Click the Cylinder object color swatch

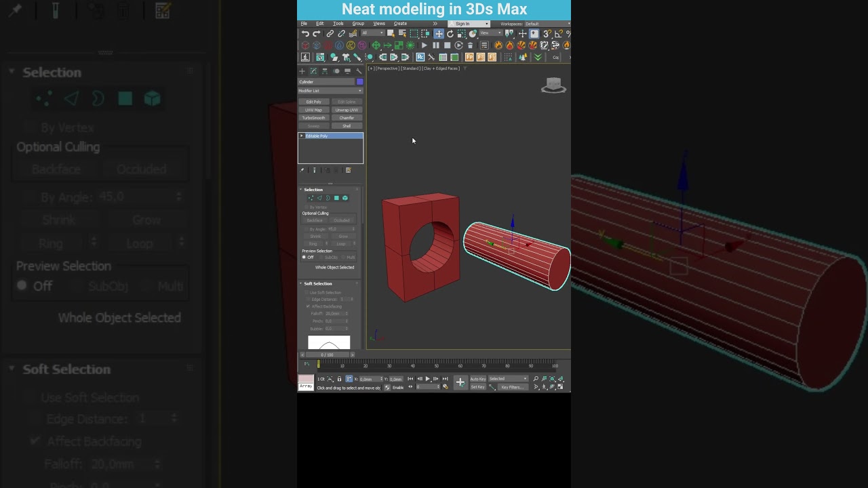(359, 82)
